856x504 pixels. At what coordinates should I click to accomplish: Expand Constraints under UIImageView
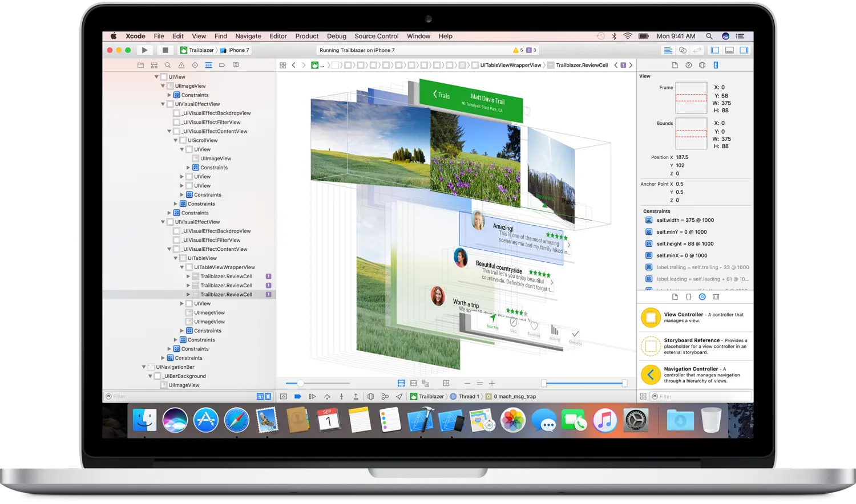tap(169, 95)
